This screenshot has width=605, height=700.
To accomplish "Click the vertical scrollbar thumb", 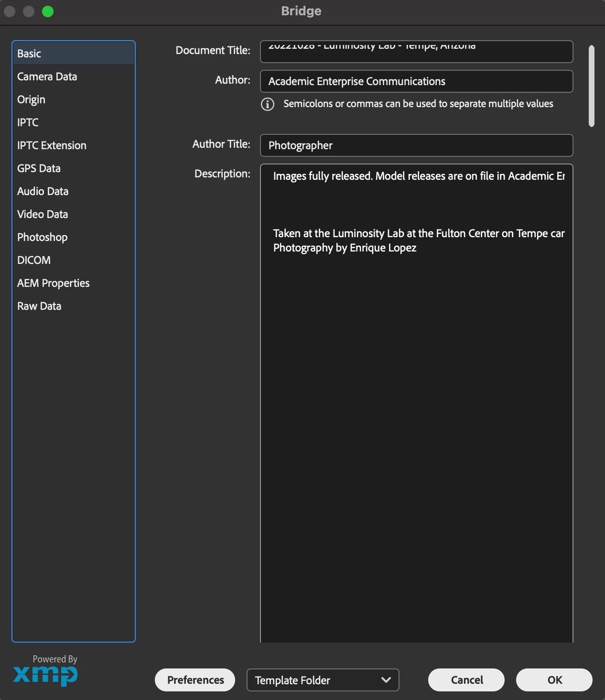I will (592, 86).
